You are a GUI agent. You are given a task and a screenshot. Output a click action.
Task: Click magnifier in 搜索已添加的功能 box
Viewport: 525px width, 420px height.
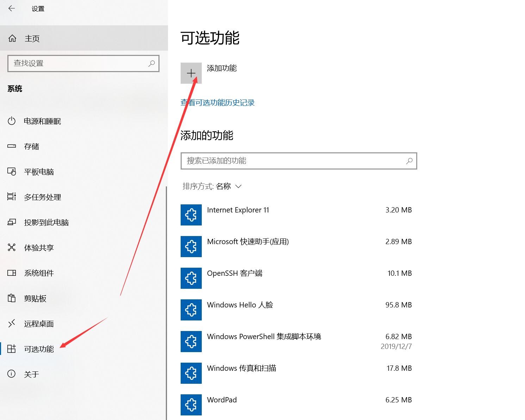409,161
